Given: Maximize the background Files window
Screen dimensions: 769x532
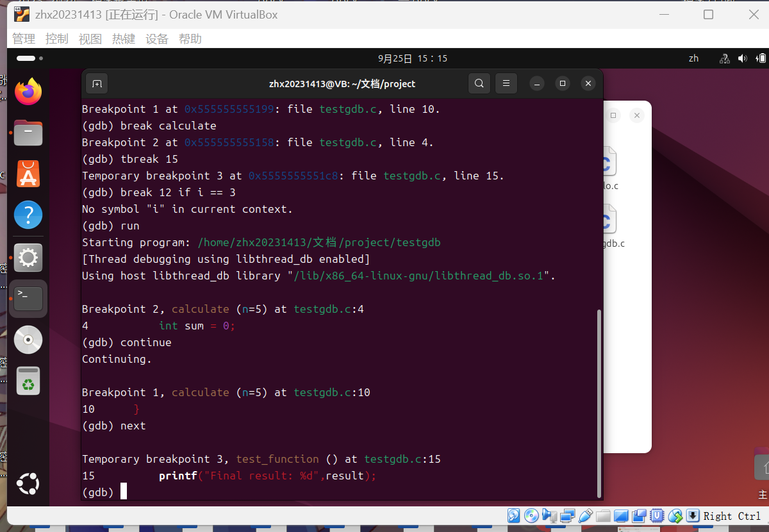Looking at the screenshot, I should (613, 115).
